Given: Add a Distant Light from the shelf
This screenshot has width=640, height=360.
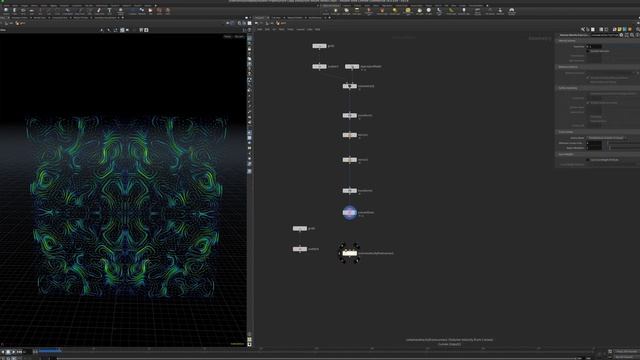Looking at the screenshot, I should [394, 11].
